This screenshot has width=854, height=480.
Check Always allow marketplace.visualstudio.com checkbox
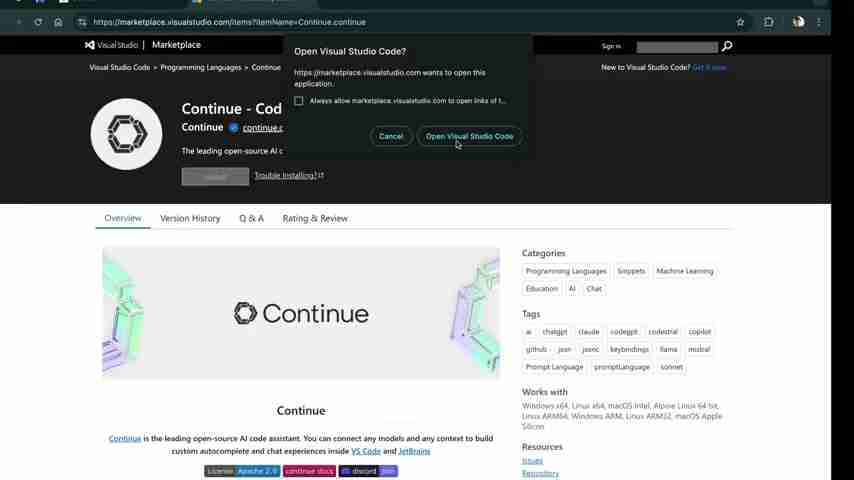point(298,101)
